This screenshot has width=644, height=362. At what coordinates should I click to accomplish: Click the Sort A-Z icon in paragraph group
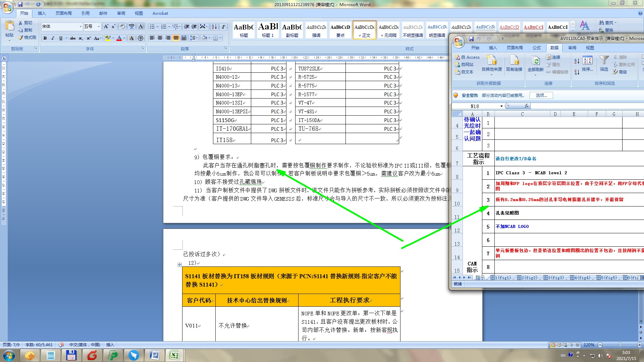[214, 27]
